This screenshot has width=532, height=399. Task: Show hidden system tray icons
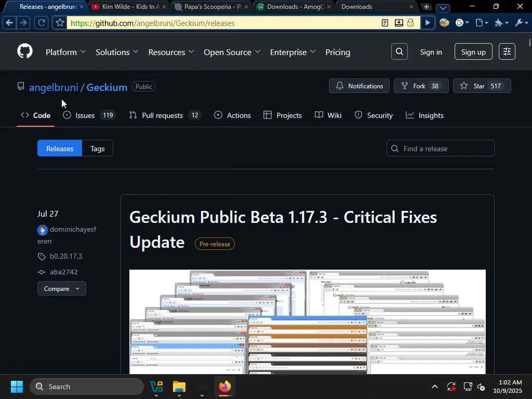435,387
